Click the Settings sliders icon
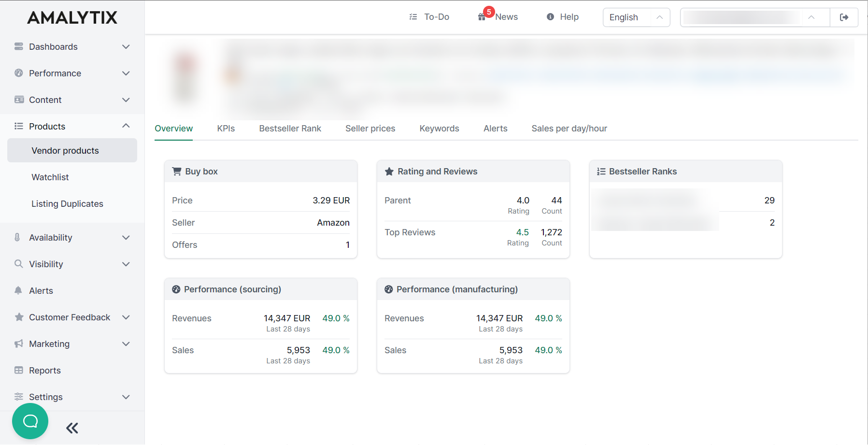 click(19, 397)
